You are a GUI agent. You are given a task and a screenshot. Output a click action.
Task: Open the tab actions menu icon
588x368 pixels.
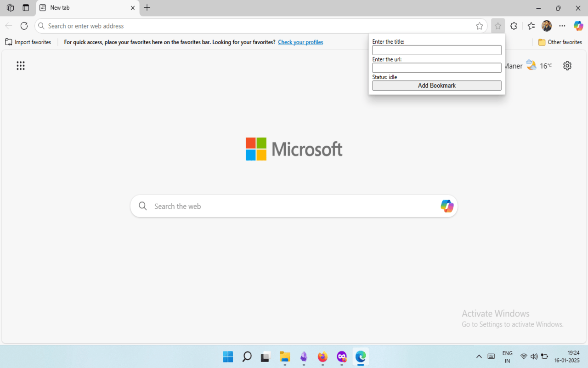click(x=26, y=8)
